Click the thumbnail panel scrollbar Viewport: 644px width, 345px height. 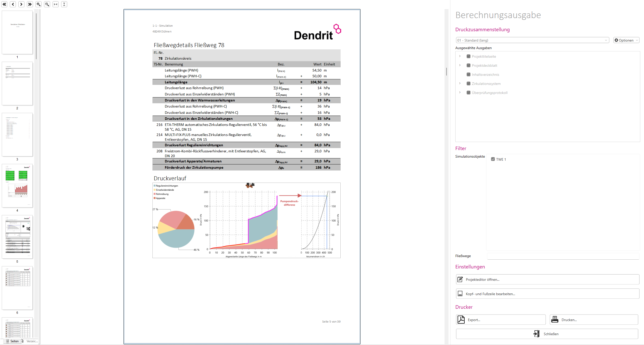click(36, 37)
